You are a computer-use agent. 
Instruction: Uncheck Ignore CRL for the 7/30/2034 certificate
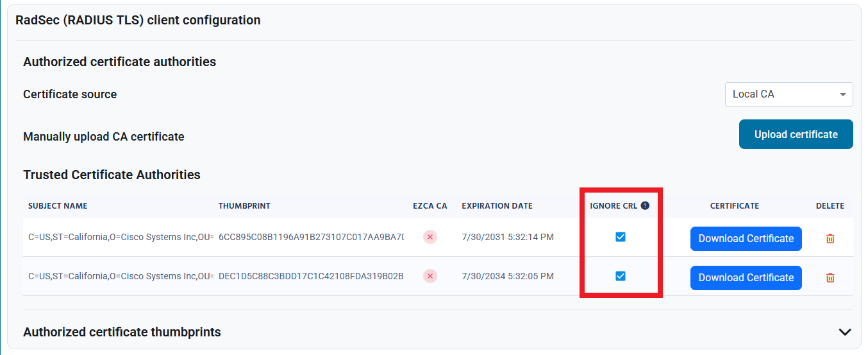(x=621, y=276)
